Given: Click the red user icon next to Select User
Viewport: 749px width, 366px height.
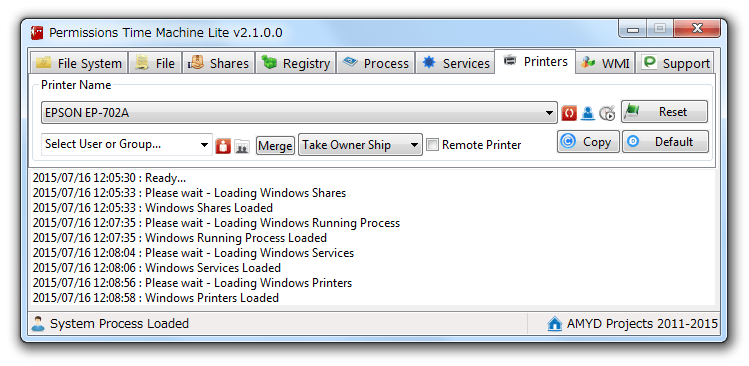Looking at the screenshot, I should (223, 146).
